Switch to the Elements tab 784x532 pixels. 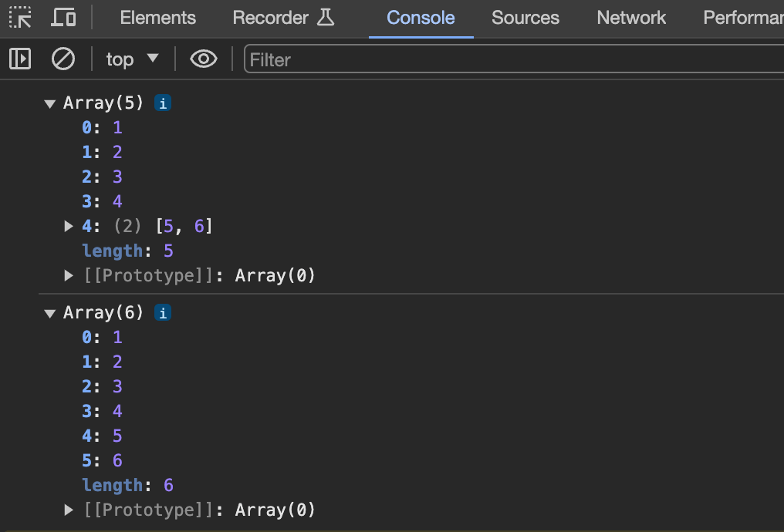157,17
